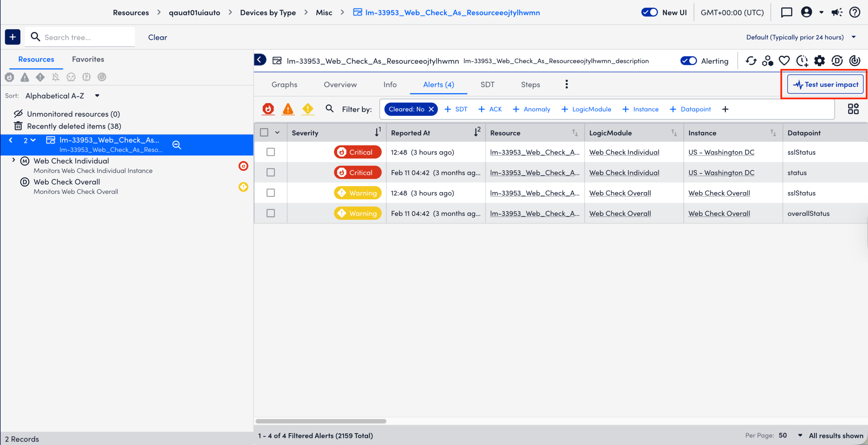
Task: Check the first Critical sslStatus alert row
Action: [x=271, y=152]
